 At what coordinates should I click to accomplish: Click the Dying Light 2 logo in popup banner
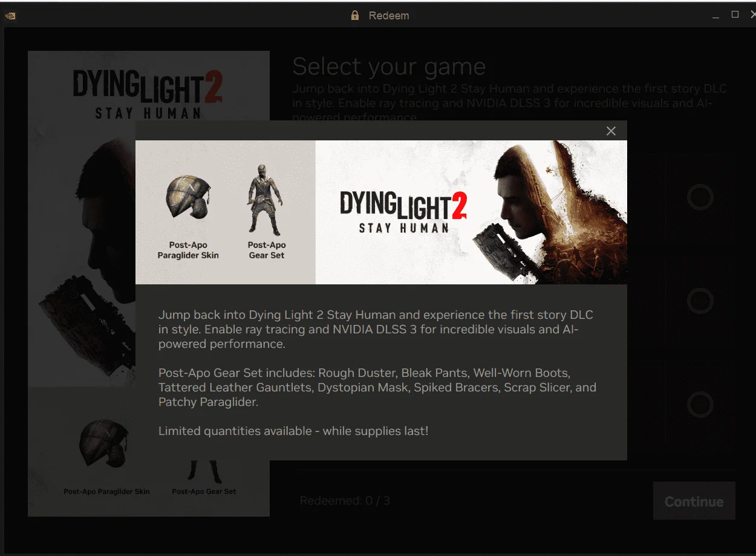tap(403, 212)
